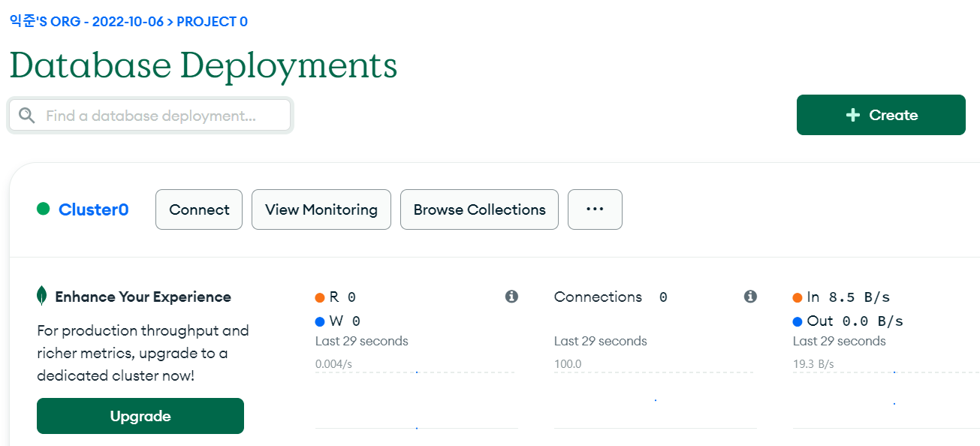Click the Database Deployments heading
Image resolution: width=980 pixels, height=446 pixels.
(204, 65)
